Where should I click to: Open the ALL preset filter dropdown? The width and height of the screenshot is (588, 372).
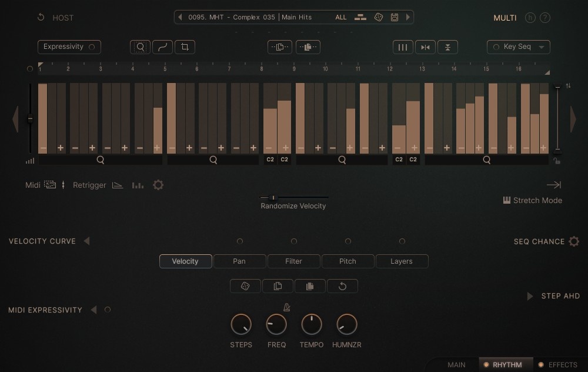pos(341,17)
